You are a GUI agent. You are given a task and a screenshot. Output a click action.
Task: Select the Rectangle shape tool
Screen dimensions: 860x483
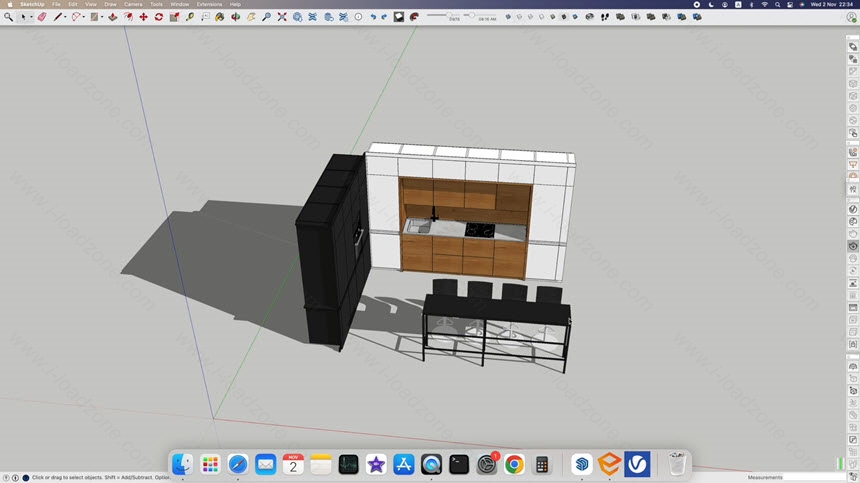(94, 17)
